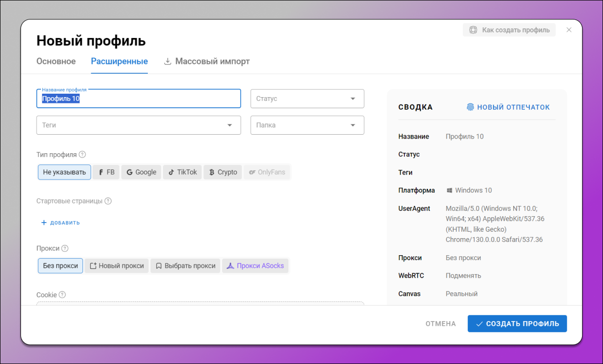The height and width of the screenshot is (364, 603).
Task: Click the help icon beside Cookie label
Action: click(x=62, y=295)
